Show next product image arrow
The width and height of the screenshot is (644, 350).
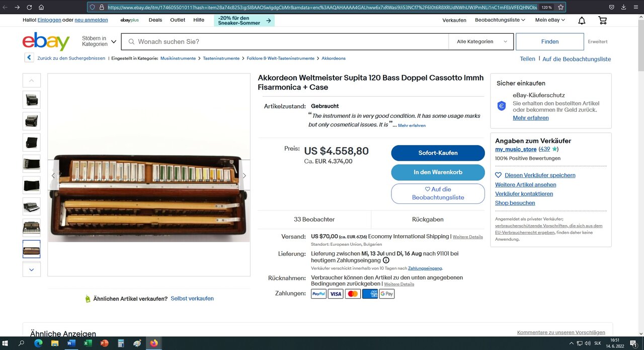[x=245, y=176]
